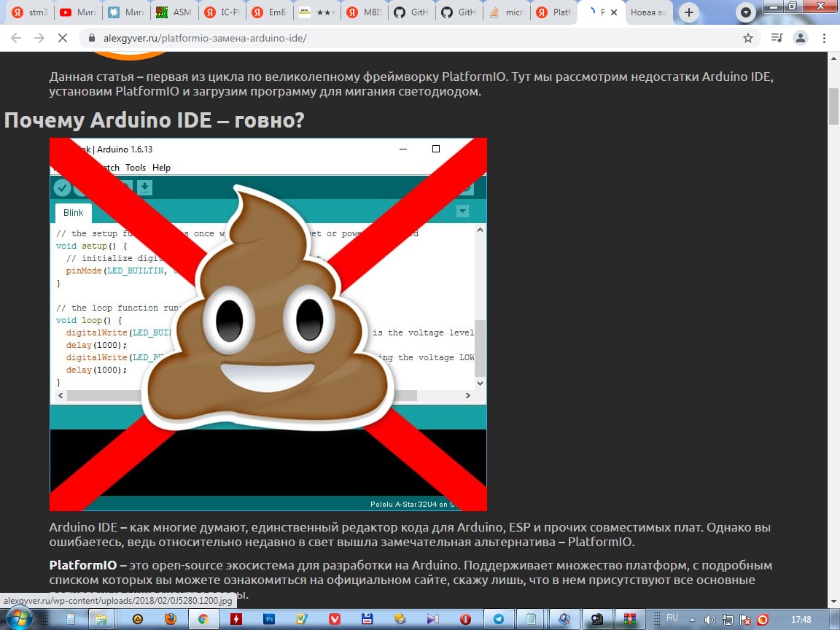Open the WinRAR archive on the taskbar
Image resolution: width=840 pixels, height=630 pixels.
[629, 619]
